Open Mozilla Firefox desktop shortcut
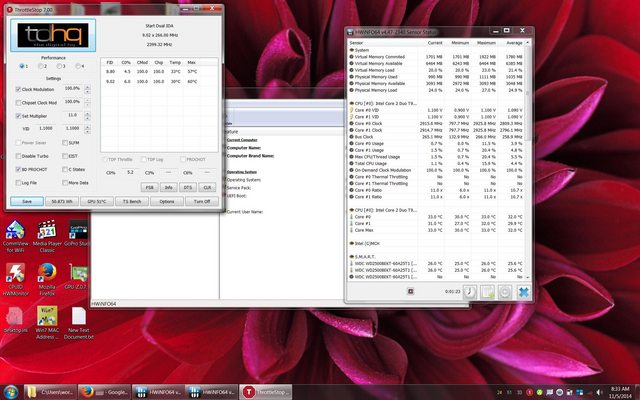 [x=47, y=280]
